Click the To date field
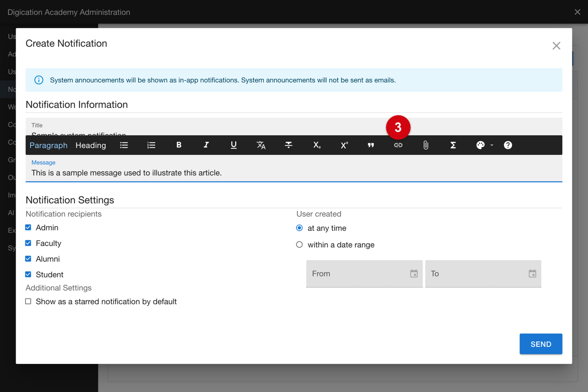 click(x=483, y=274)
